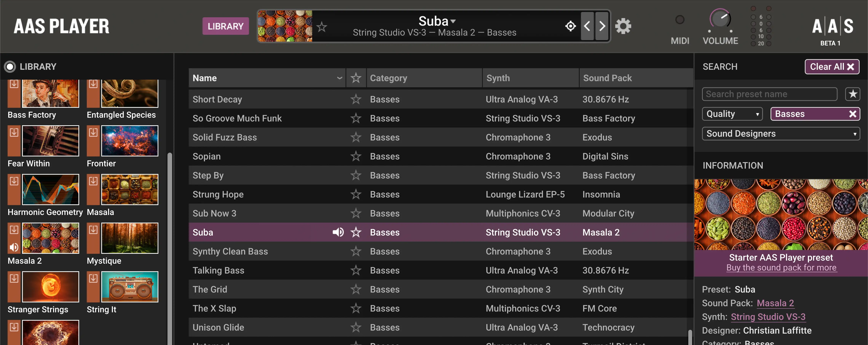This screenshot has height=345, width=868.
Task: Download the Masala sound pack
Action: 93,181
